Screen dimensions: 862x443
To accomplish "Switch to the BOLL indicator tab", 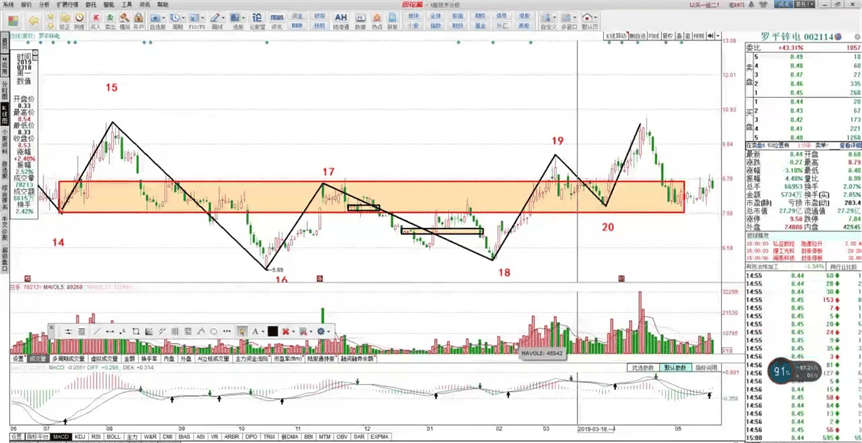I will [113, 437].
